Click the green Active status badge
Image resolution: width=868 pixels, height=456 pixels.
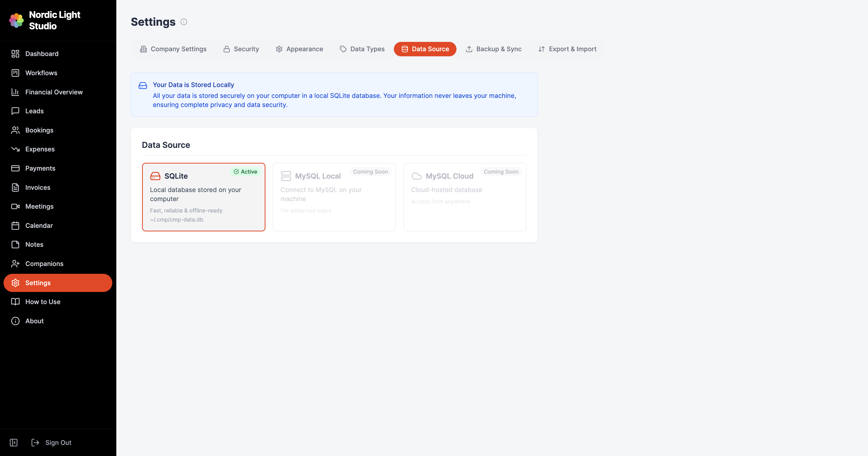point(245,172)
